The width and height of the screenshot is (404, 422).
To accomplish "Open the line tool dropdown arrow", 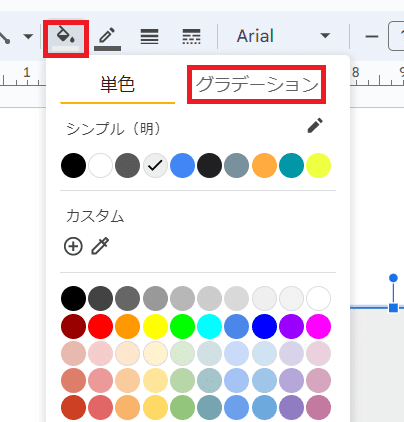I will coord(28,36).
